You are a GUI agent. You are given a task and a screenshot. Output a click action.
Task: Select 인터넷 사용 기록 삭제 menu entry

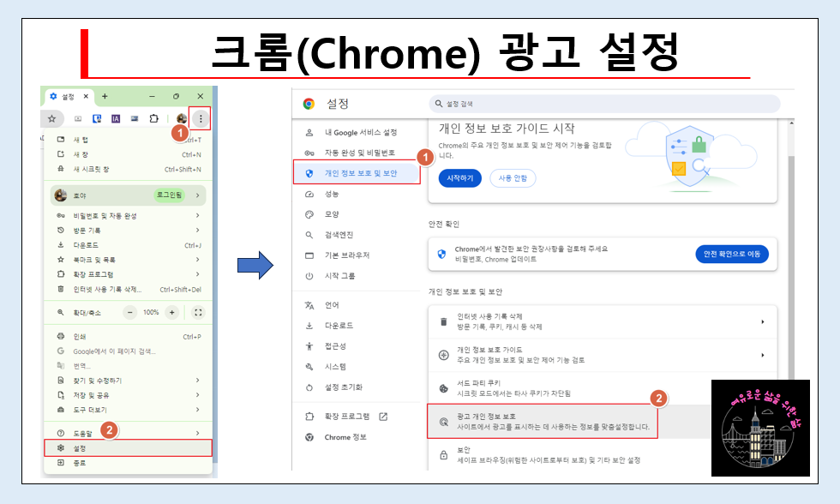tap(128, 289)
